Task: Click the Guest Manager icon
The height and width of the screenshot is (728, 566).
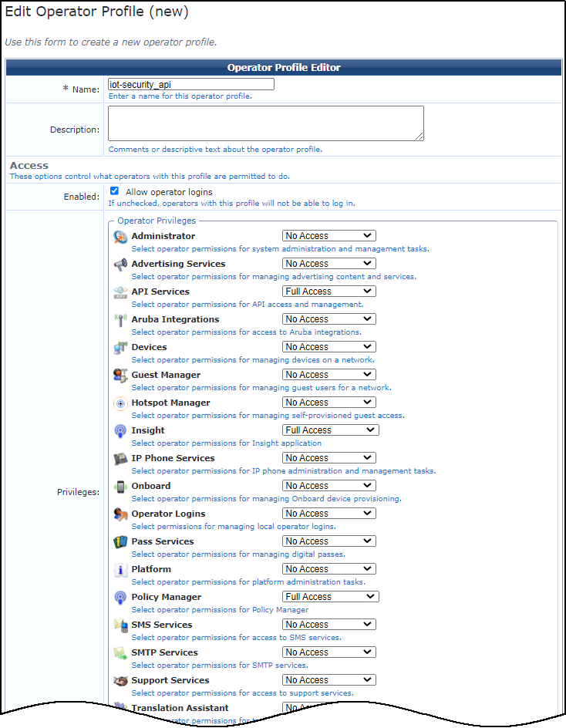Action: pyautogui.click(x=120, y=376)
